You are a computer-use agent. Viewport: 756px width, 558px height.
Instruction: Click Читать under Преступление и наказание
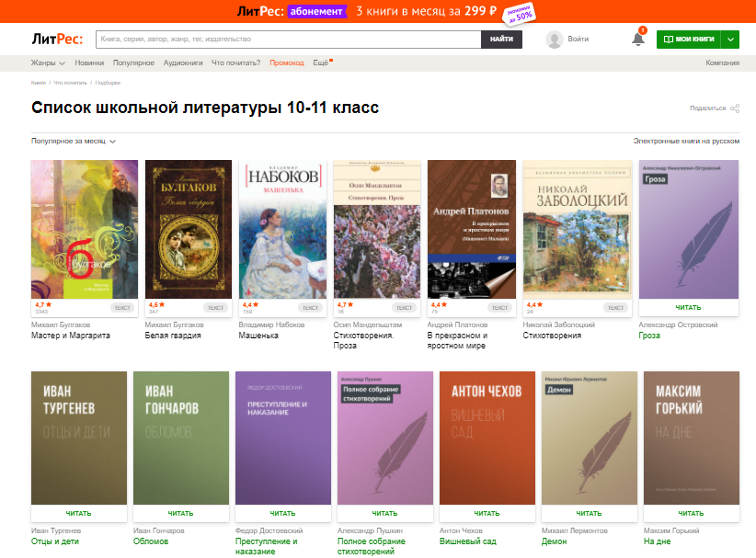point(283,513)
